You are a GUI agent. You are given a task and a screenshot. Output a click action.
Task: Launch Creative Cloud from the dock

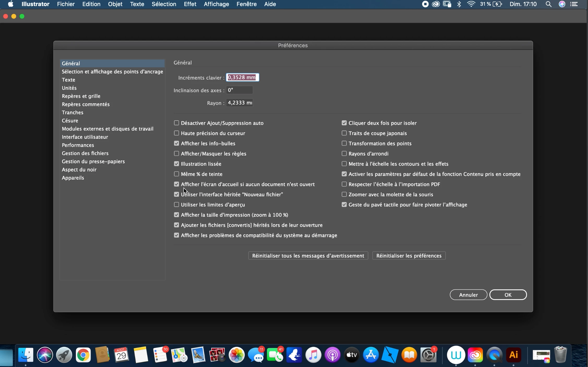[475, 355]
